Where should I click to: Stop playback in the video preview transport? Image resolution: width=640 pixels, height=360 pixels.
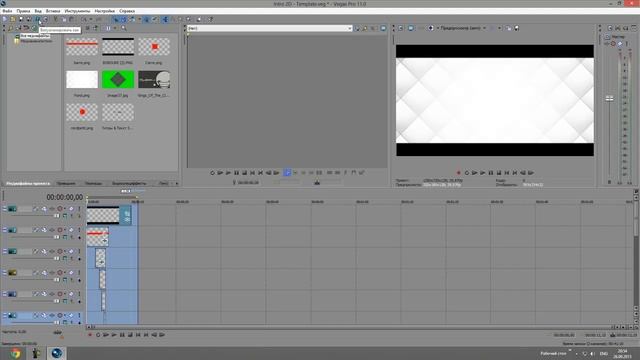[x=499, y=173]
